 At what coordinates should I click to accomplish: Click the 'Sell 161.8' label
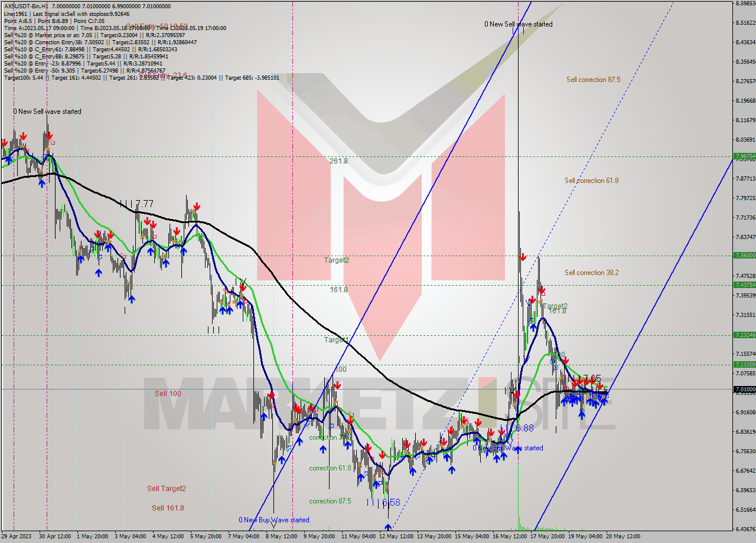pyautogui.click(x=168, y=508)
